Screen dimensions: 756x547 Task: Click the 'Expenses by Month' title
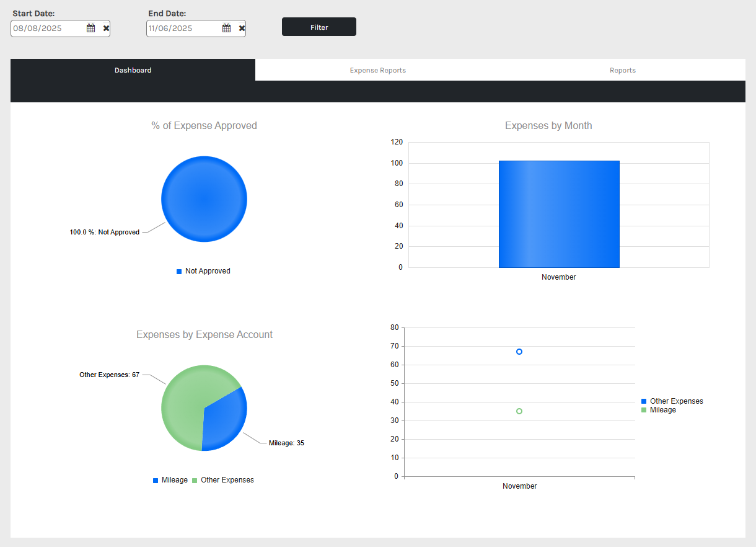tap(548, 125)
